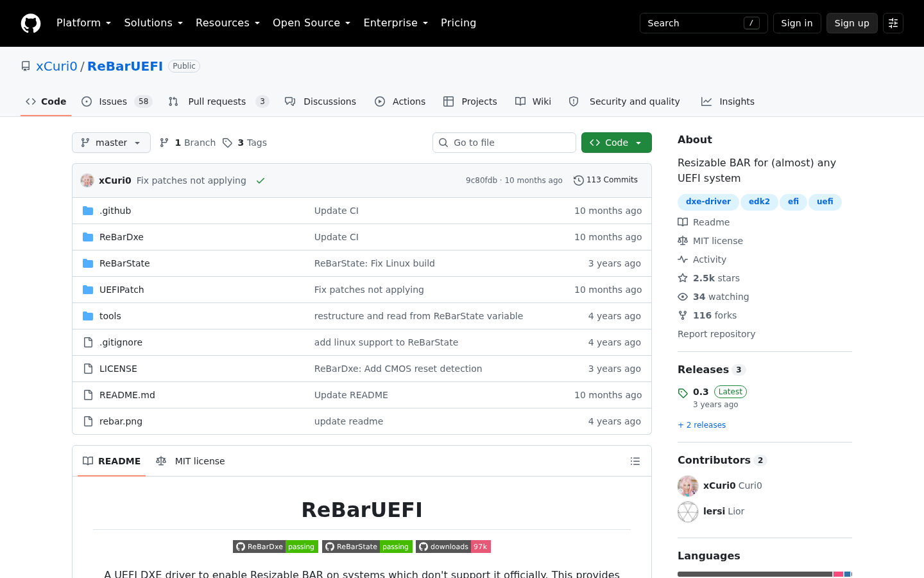Click the repository icon before xCuri0
This screenshot has width=924, height=578.
(26, 66)
